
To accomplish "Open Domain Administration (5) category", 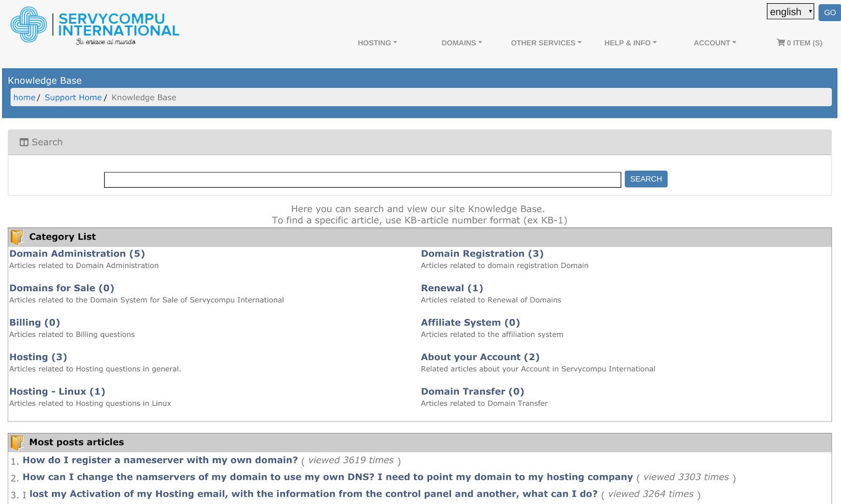I will tap(77, 254).
